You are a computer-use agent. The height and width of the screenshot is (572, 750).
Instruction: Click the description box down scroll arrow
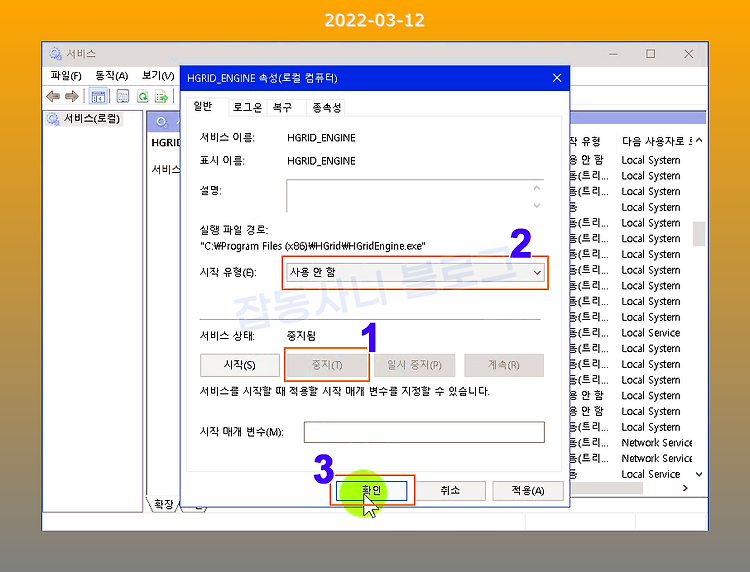coord(537,206)
